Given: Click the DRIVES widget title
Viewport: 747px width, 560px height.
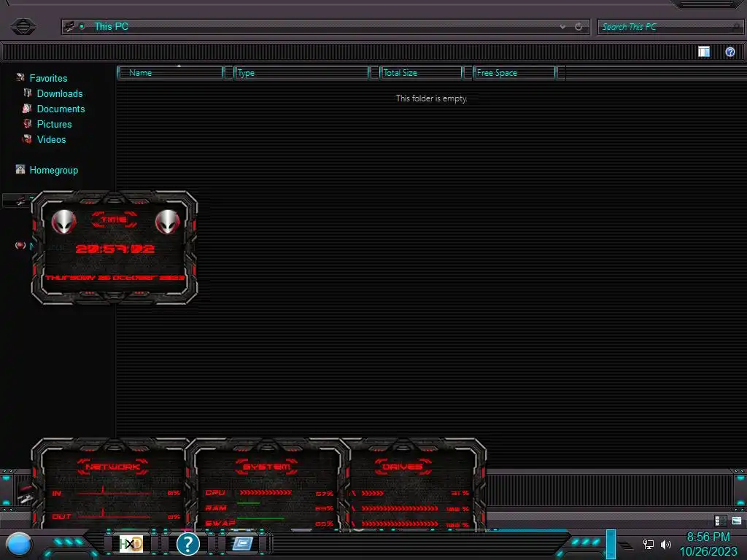Looking at the screenshot, I should [x=403, y=467].
